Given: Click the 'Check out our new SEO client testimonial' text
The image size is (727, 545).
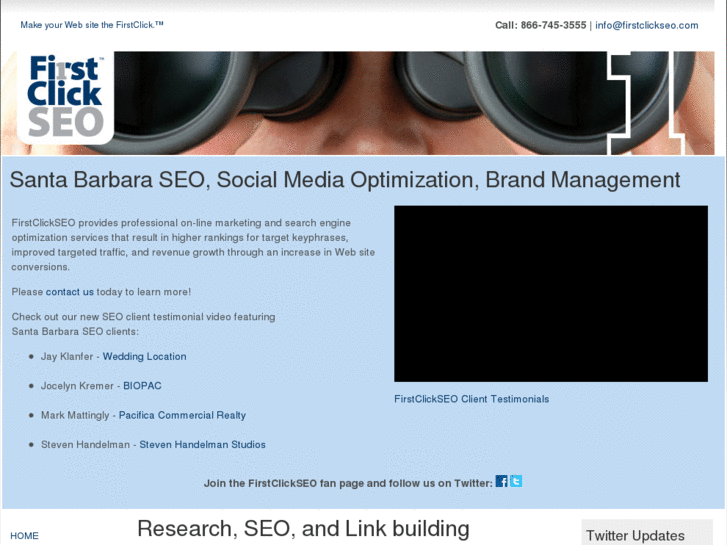Looking at the screenshot, I should pyautogui.click(x=143, y=324).
